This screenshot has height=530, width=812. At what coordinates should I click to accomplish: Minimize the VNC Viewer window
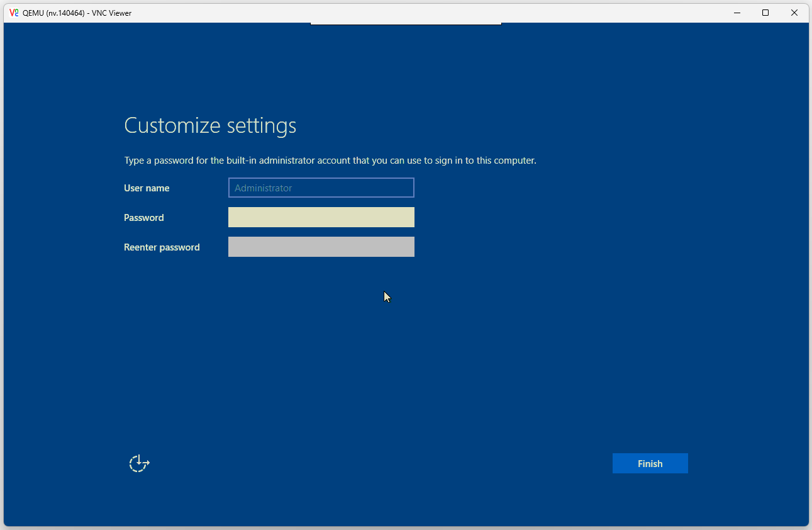click(737, 13)
